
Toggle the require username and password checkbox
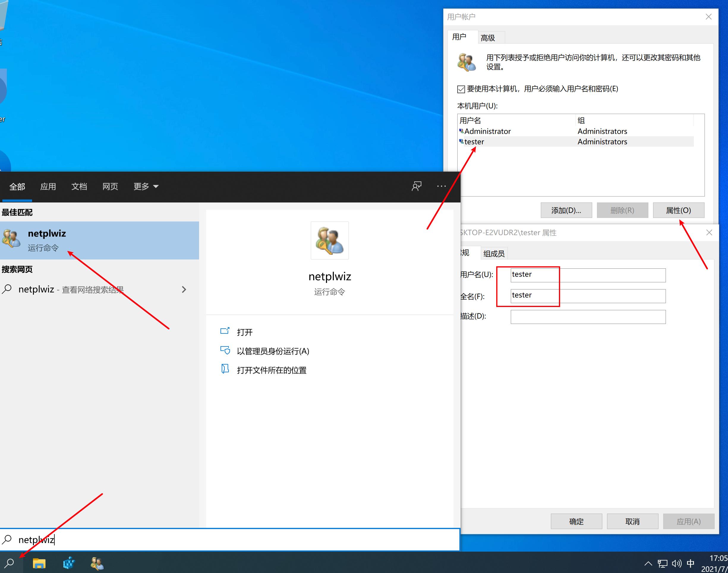pyautogui.click(x=461, y=89)
